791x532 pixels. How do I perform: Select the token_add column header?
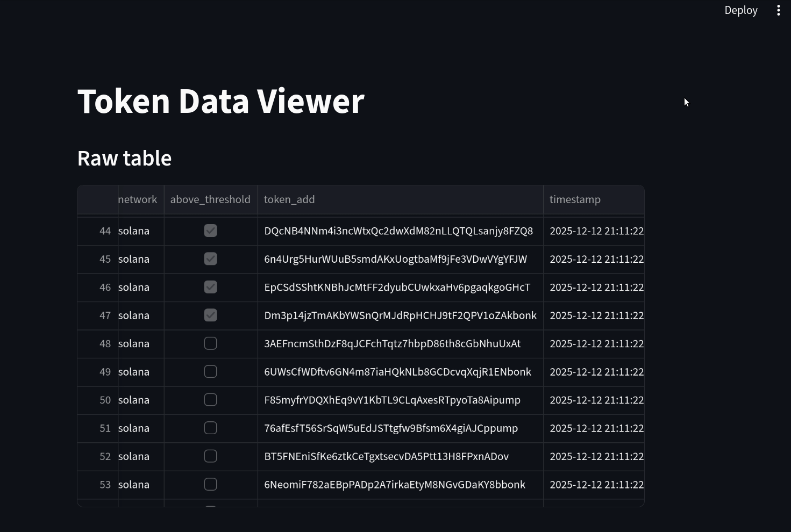pos(289,199)
